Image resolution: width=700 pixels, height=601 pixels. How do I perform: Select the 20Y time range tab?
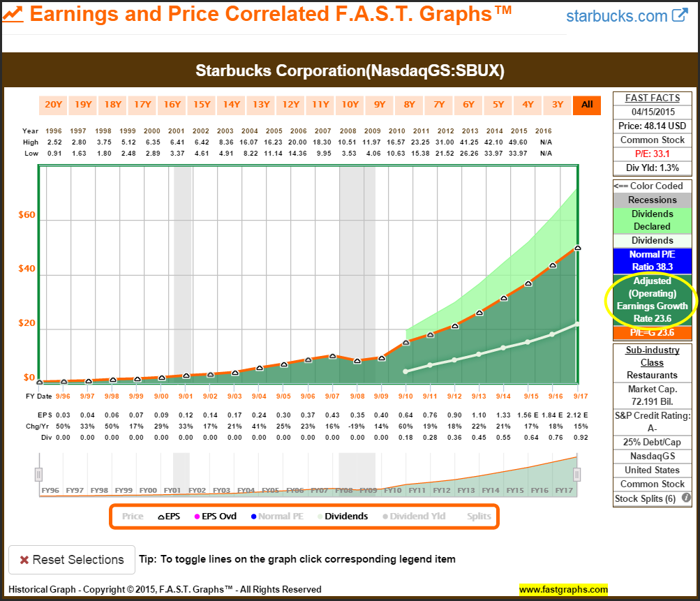click(x=54, y=105)
